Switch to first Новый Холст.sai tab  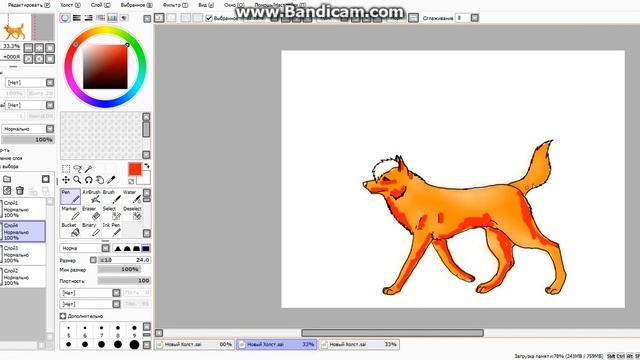coord(195,344)
